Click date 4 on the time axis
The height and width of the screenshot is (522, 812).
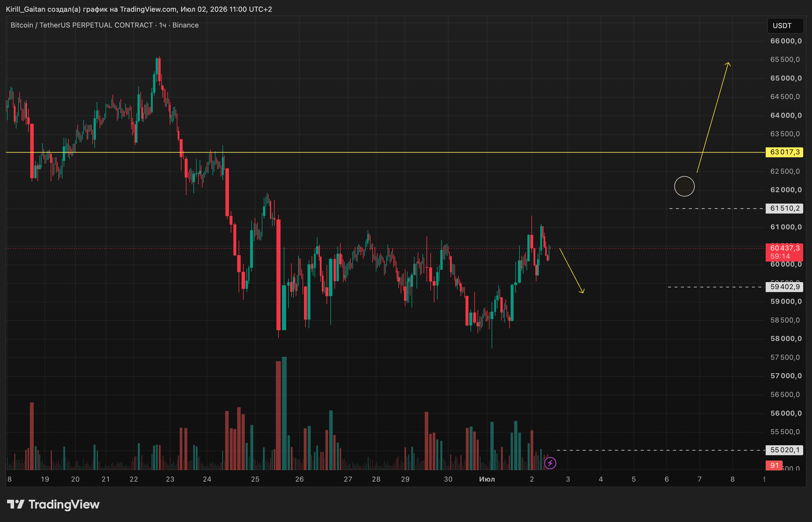coord(601,479)
